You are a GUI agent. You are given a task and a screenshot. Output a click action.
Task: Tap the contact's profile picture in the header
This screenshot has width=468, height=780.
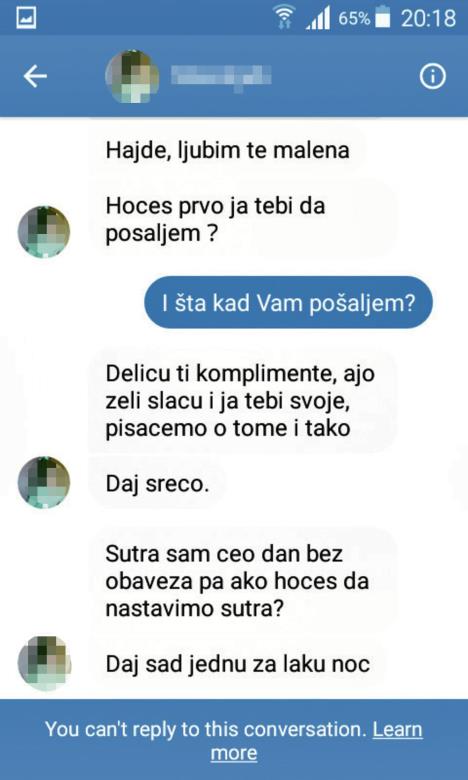click(132, 77)
